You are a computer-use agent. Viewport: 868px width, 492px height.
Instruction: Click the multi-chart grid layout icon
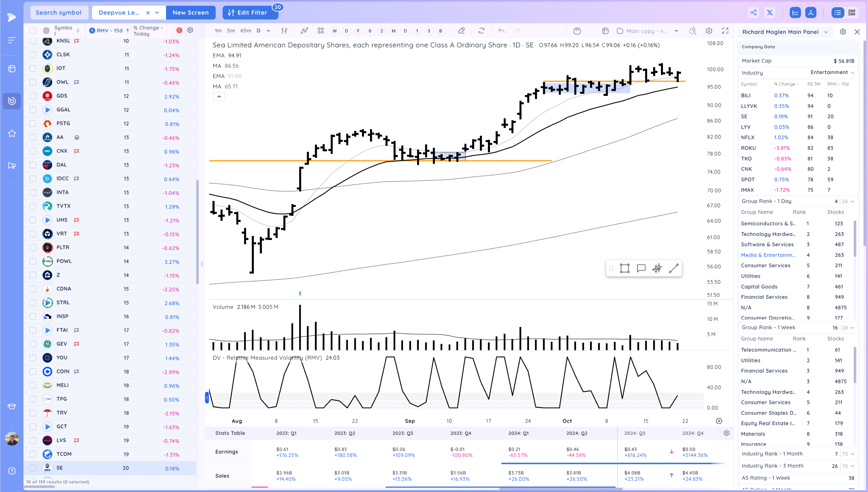pyautogui.click(x=320, y=31)
